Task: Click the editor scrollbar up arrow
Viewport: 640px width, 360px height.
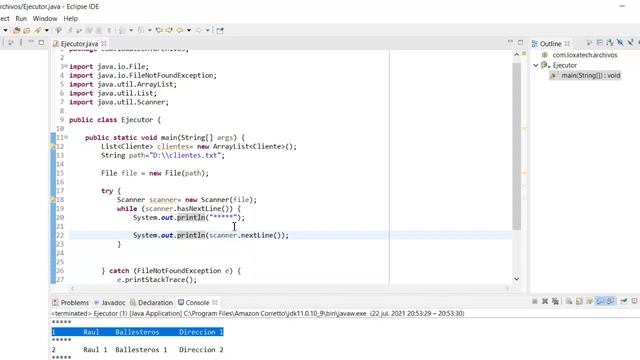Action: (516, 54)
